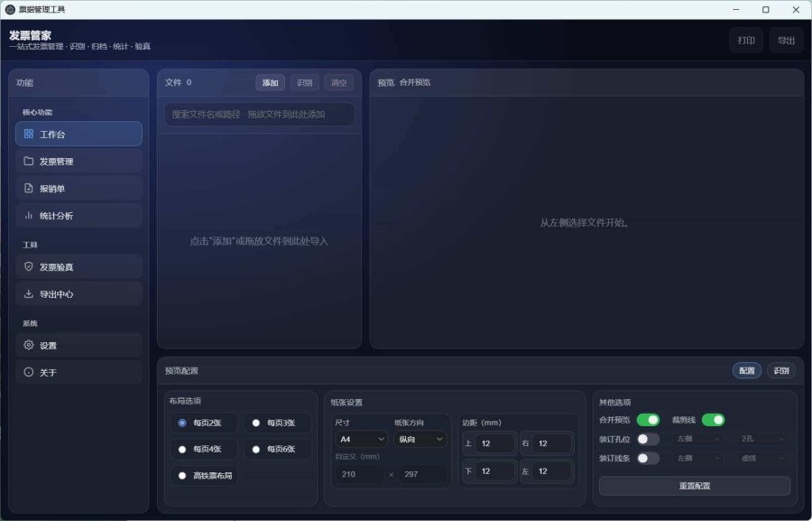The width and height of the screenshot is (812, 521).
Task: Open 关于 via the info icon
Action: click(x=29, y=372)
